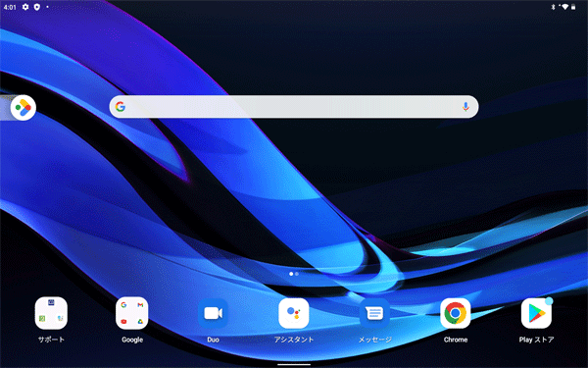Tap the settings gear in status bar
The height and width of the screenshot is (368, 588).
point(25,7)
